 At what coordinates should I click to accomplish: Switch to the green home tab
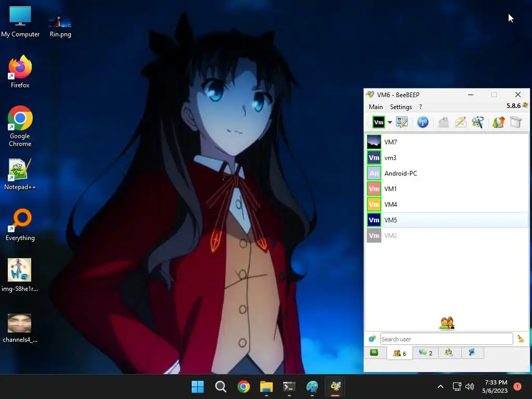coord(374,353)
